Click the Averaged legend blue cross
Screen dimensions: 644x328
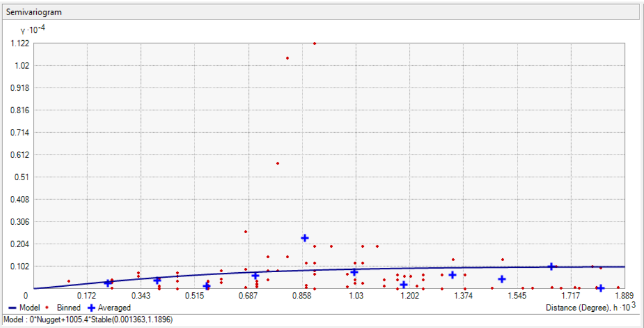(x=92, y=308)
